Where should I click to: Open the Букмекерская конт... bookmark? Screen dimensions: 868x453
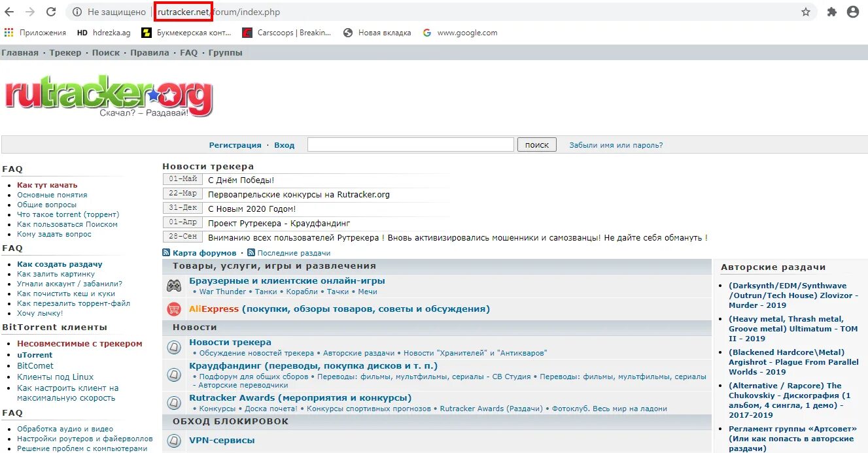pos(186,33)
